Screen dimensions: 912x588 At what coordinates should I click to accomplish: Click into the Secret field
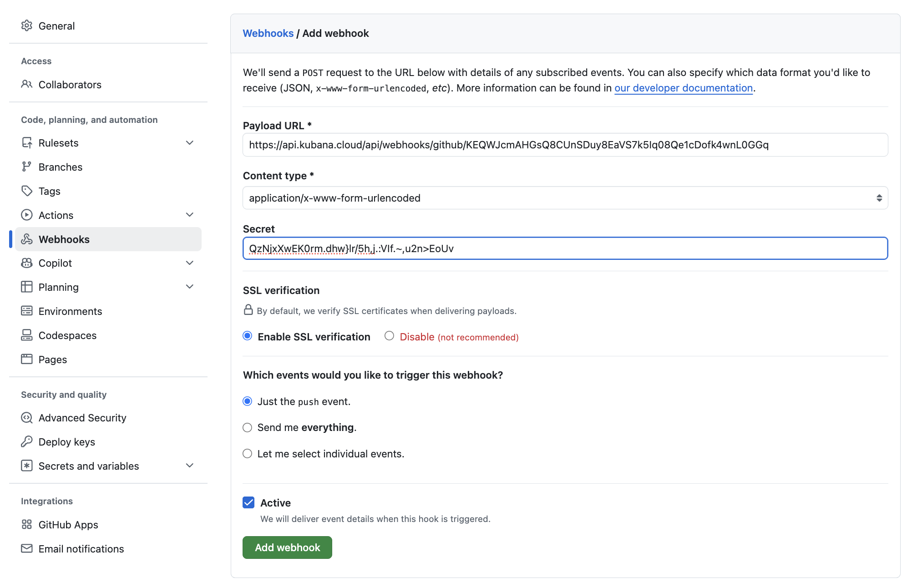[x=565, y=248]
